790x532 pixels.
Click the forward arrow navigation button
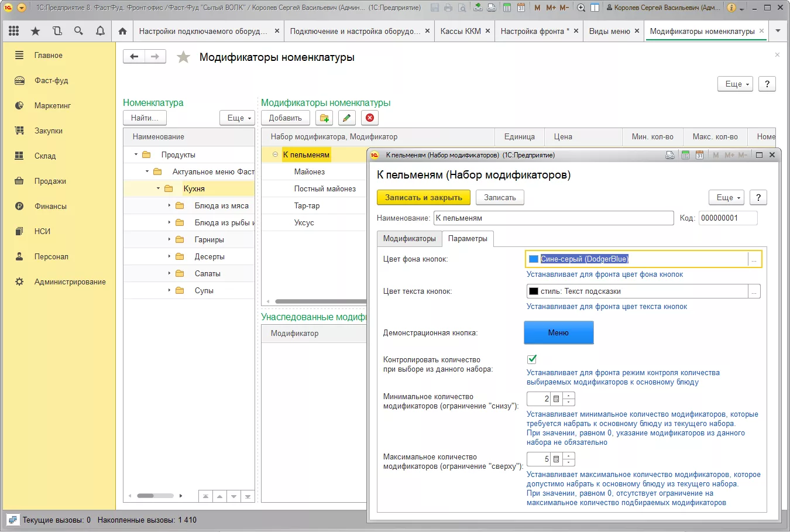[x=155, y=57]
